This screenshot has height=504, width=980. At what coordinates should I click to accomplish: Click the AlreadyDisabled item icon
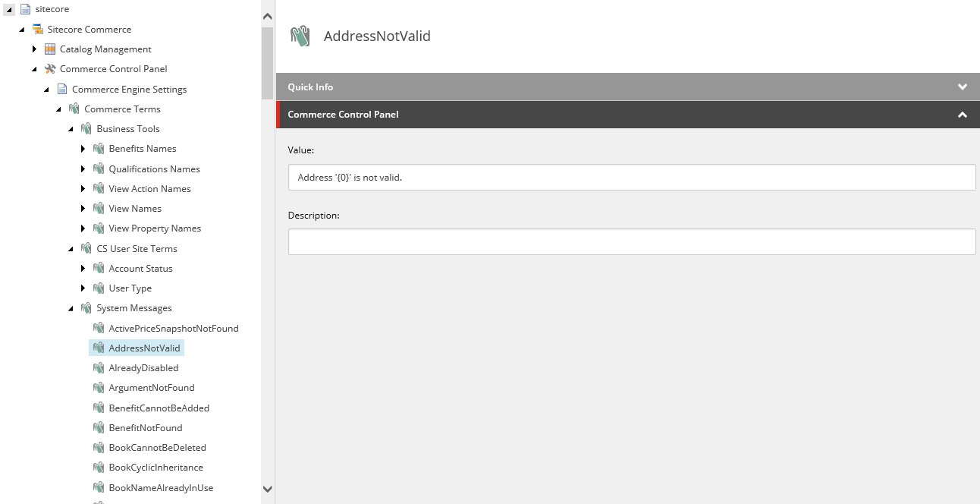pyautogui.click(x=99, y=367)
